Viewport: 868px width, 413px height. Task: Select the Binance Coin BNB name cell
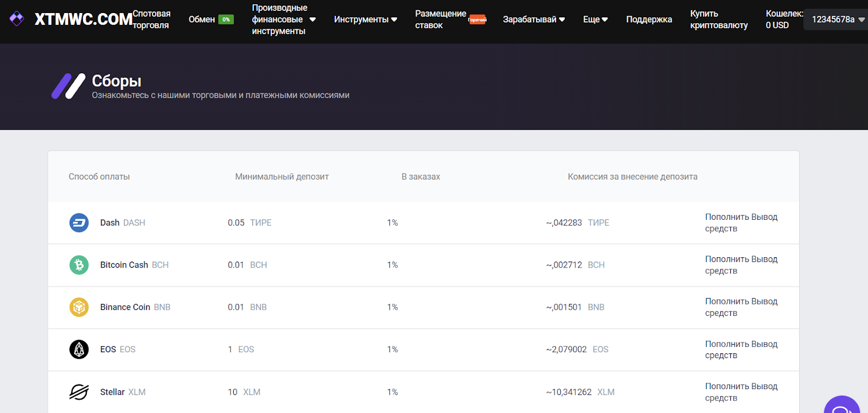(135, 307)
